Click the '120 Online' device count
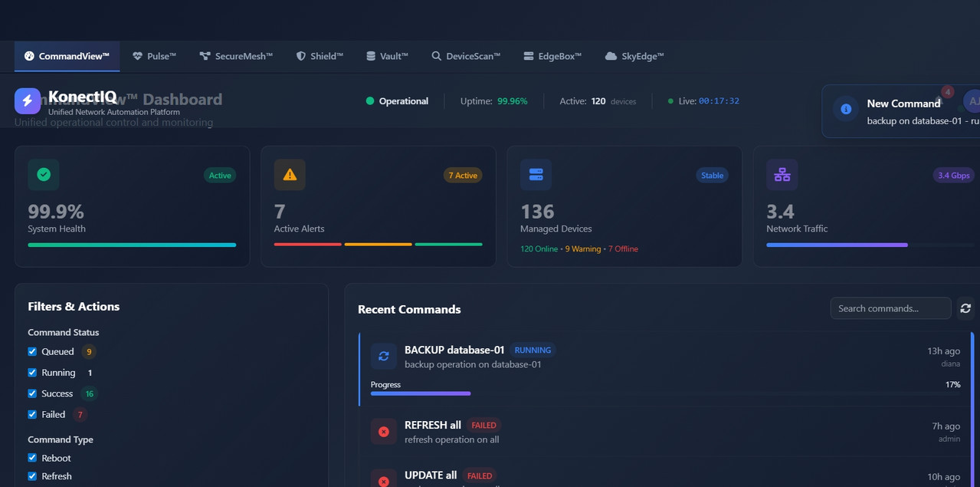The height and width of the screenshot is (487, 980). pos(539,249)
